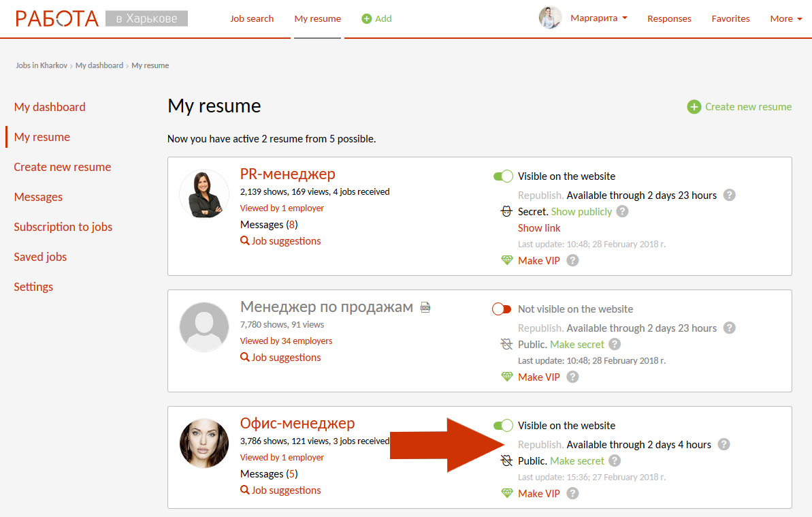Screen dimensions: 812x517
Task: Click Make secret link for Офис-менеджер
Action: click(577, 460)
